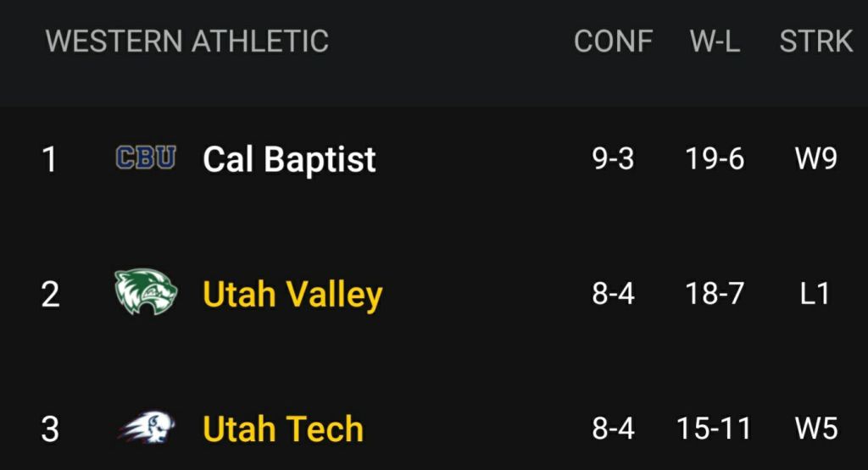Click the rank number 2 for Utah Valley
The height and width of the screenshot is (470, 868).
50,294
